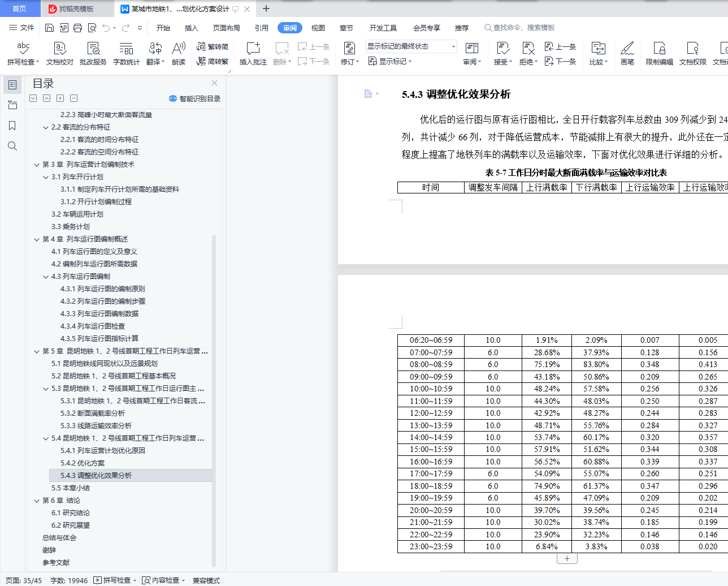Switch to the 页面布局 ribbon tab
This screenshot has width=728, height=586.
227,28
